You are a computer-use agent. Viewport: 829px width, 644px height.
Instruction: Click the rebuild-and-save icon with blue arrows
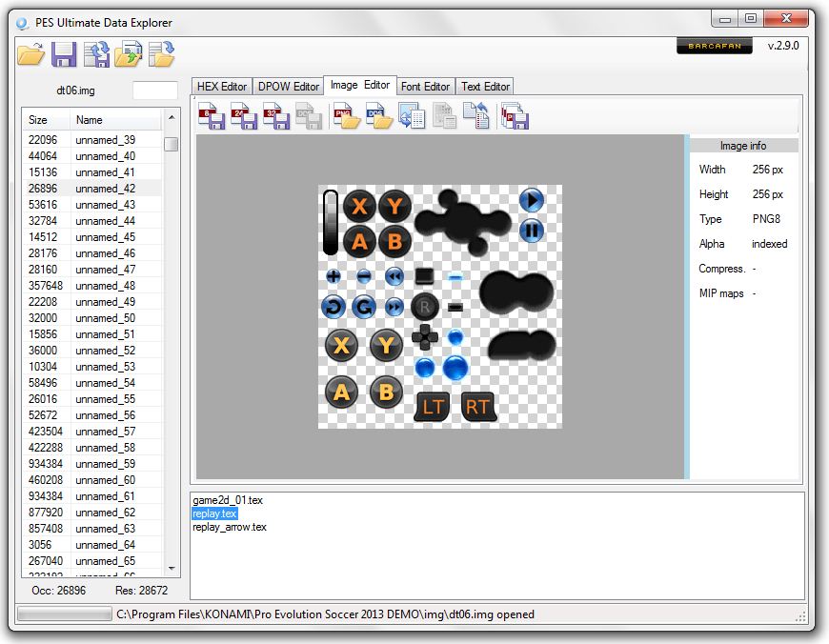click(x=97, y=54)
